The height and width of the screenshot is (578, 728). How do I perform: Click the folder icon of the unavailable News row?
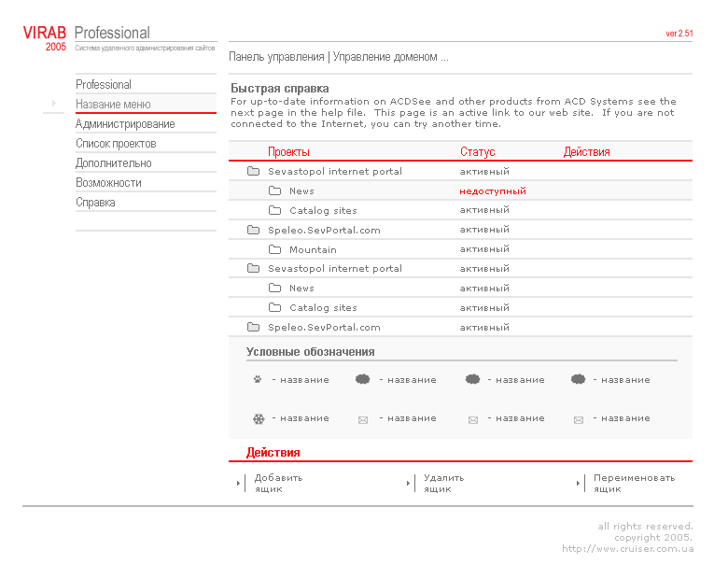tap(274, 190)
